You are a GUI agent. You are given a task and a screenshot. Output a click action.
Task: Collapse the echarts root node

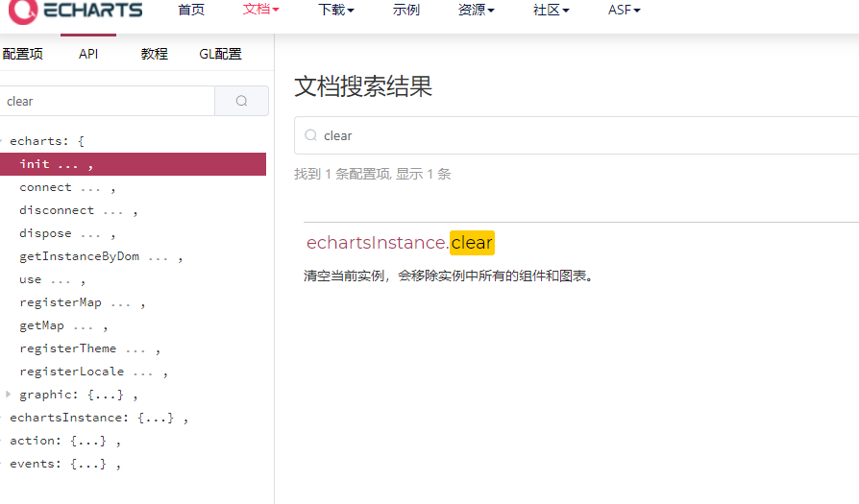pyautogui.click(x=2, y=141)
